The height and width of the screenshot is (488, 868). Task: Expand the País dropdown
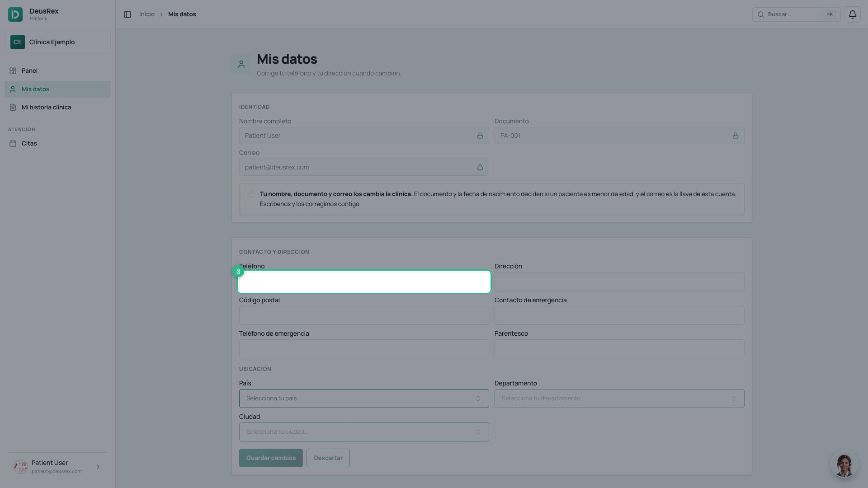[x=364, y=399]
